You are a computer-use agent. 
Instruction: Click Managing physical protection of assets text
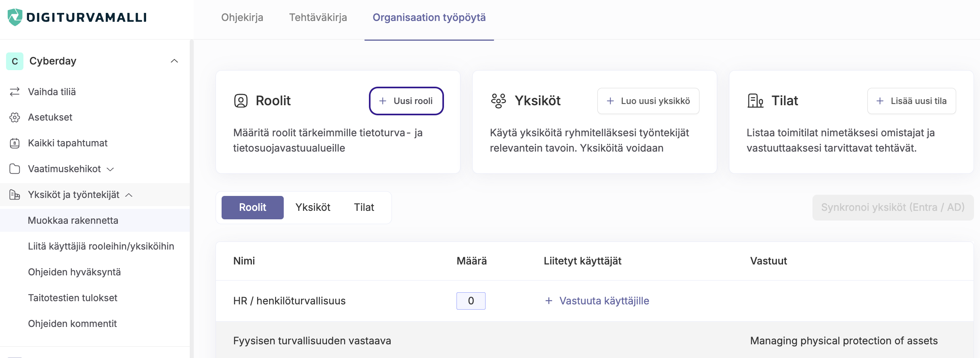point(844,341)
